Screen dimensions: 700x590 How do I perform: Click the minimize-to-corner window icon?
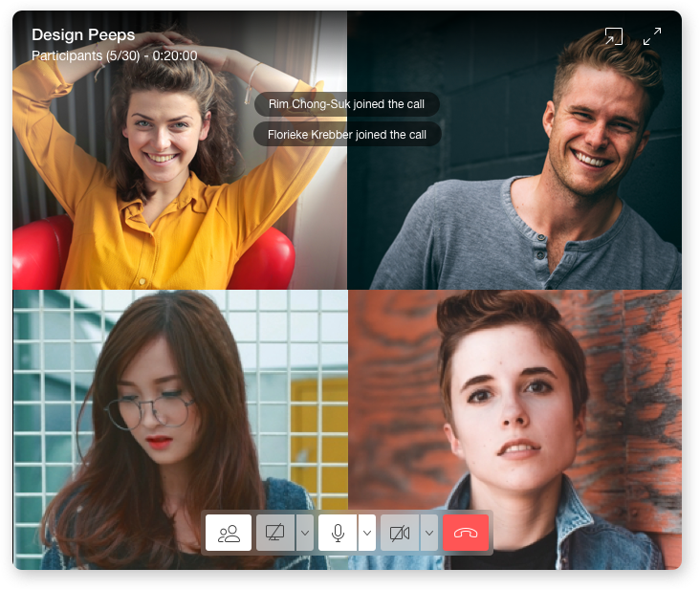(x=613, y=36)
